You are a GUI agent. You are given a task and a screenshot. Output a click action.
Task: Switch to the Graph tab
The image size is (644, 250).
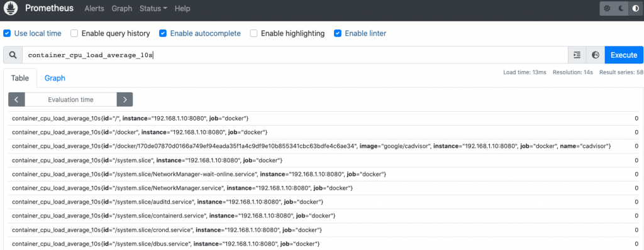pyautogui.click(x=55, y=78)
